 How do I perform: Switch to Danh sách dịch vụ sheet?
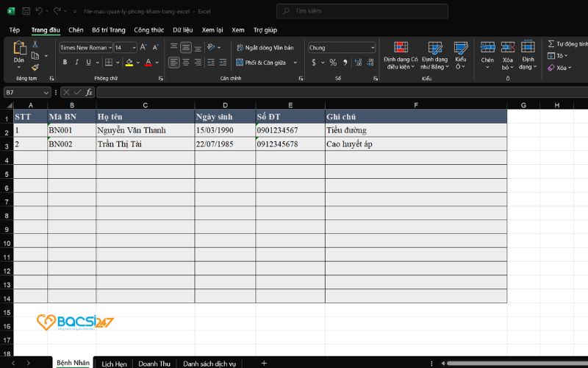pyautogui.click(x=209, y=364)
